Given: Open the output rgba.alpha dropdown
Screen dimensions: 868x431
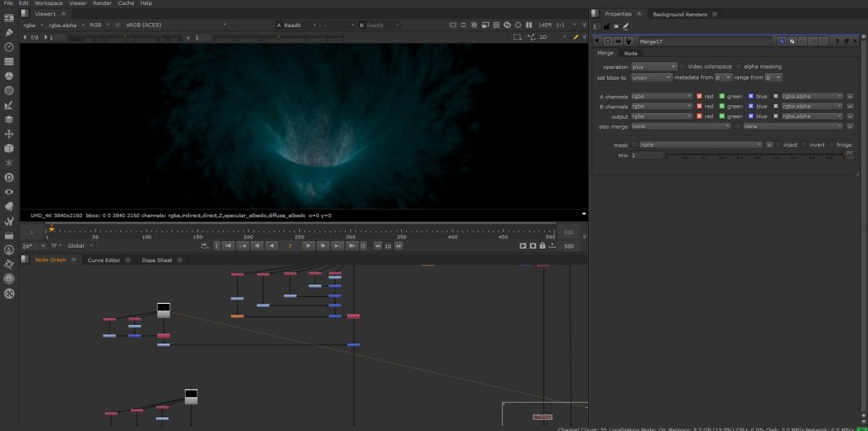Looking at the screenshot, I should [x=812, y=116].
